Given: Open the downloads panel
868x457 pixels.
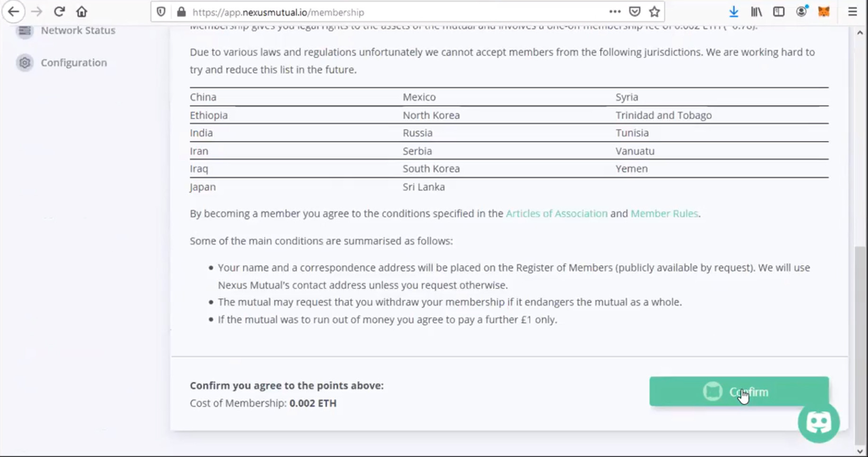Looking at the screenshot, I should pyautogui.click(x=734, y=12).
